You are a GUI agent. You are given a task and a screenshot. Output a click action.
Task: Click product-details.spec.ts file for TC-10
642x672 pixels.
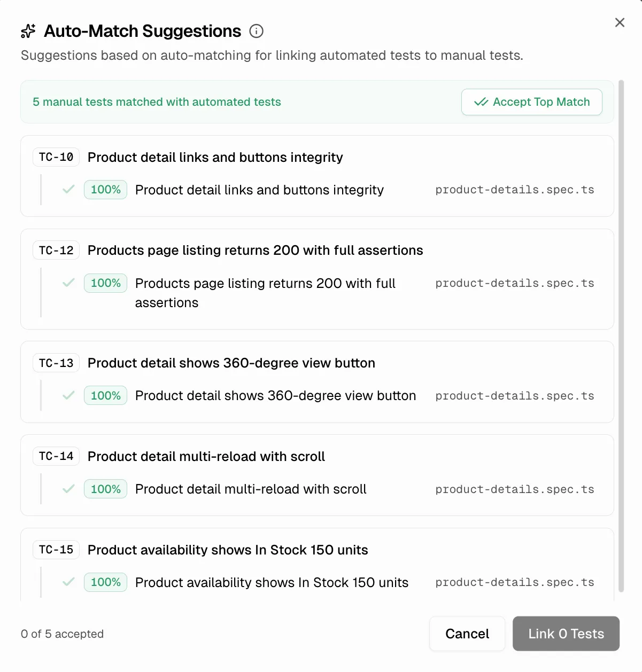pyautogui.click(x=514, y=190)
